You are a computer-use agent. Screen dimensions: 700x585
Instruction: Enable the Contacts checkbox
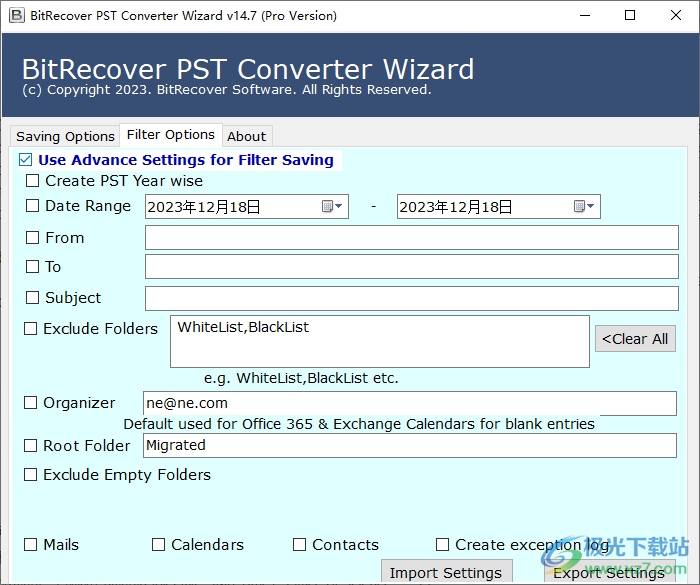[300, 545]
